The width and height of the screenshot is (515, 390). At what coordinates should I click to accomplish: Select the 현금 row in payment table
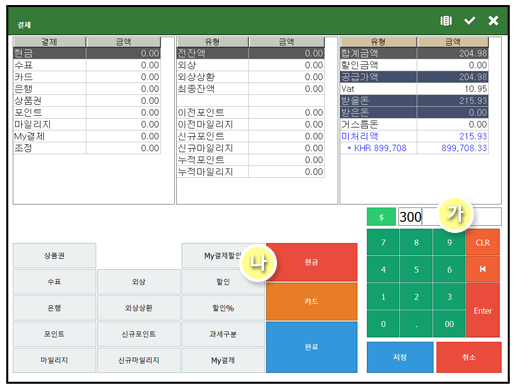[87, 53]
